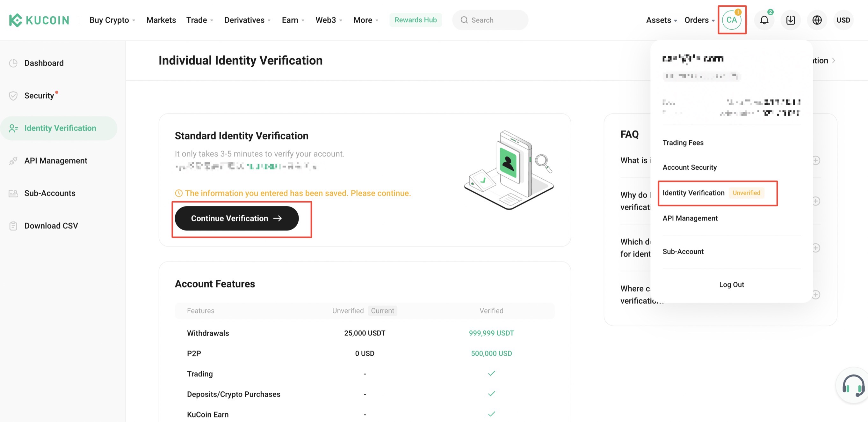The image size is (868, 422).
Task: Open the notifications bell icon
Action: tap(763, 20)
